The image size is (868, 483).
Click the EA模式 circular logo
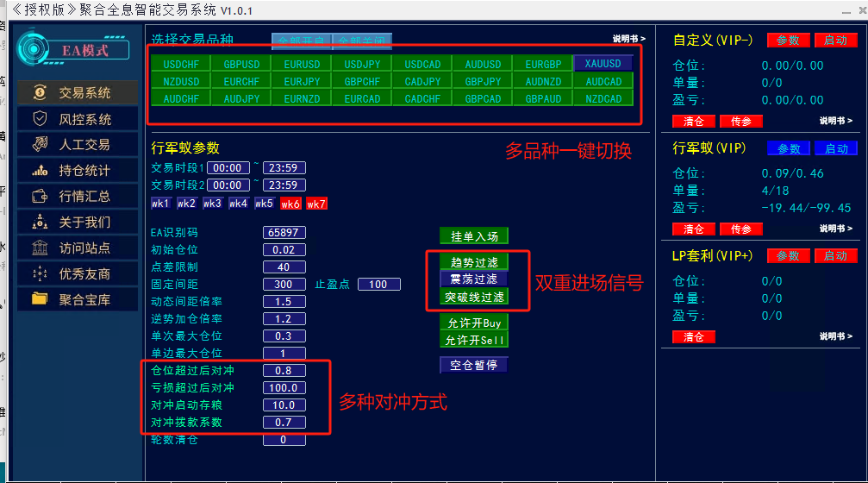tap(34, 49)
